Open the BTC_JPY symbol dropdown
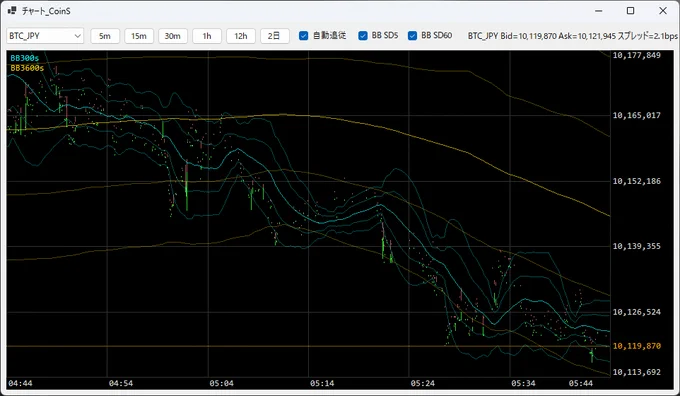Viewport: 680px width, 396px height. click(45, 36)
